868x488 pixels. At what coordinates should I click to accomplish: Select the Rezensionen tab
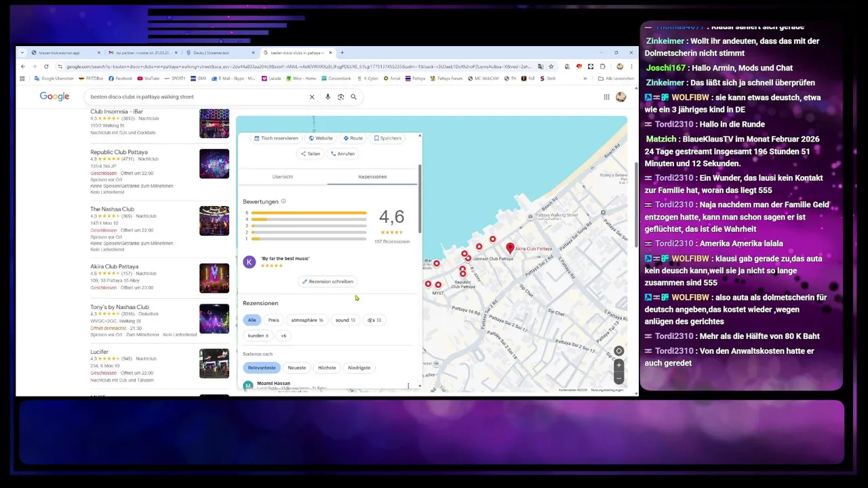tap(372, 177)
